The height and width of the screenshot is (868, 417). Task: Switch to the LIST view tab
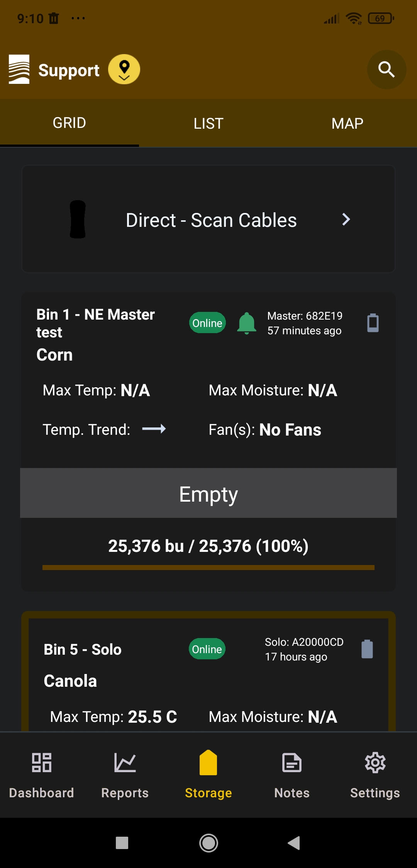208,124
